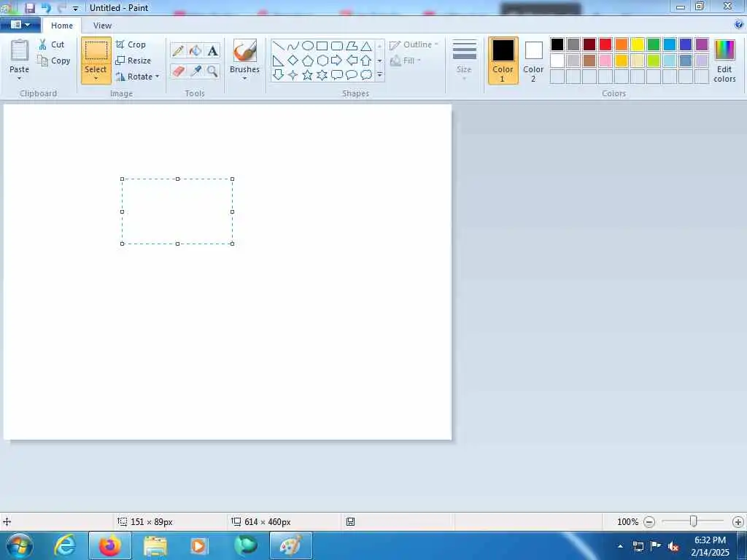Pick the Four-point star shape
747x560 pixels.
pyautogui.click(x=293, y=75)
